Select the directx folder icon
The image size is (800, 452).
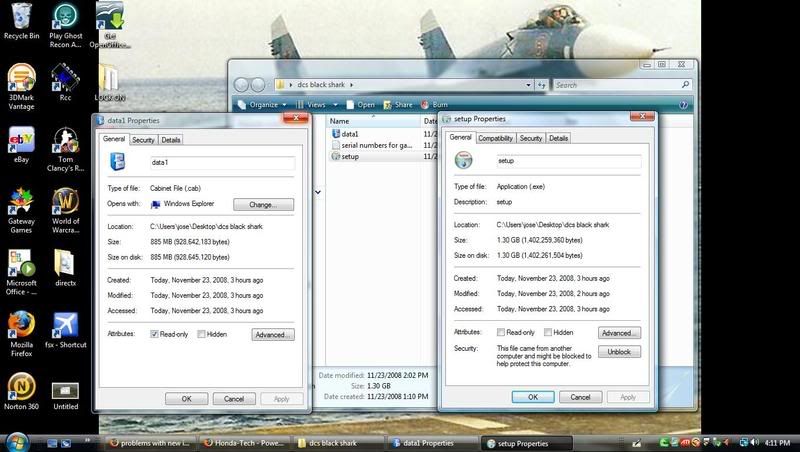[x=65, y=268]
